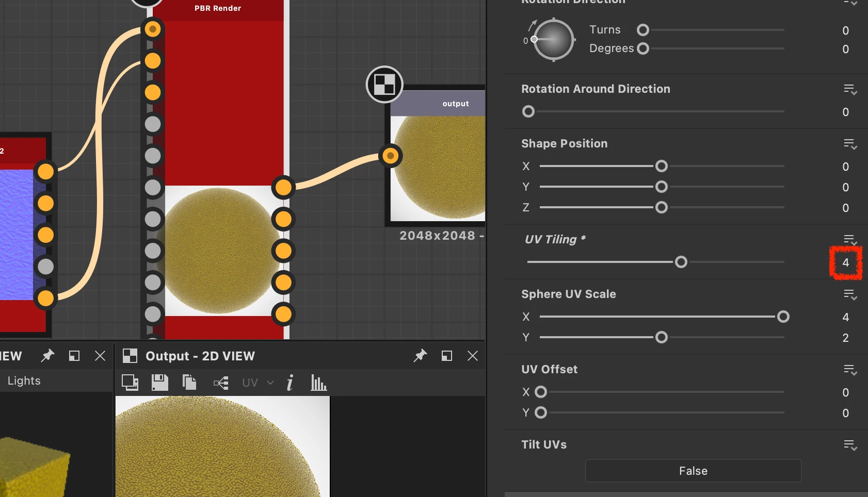
Task: Click the Rotation Around Direction value field
Action: click(846, 112)
